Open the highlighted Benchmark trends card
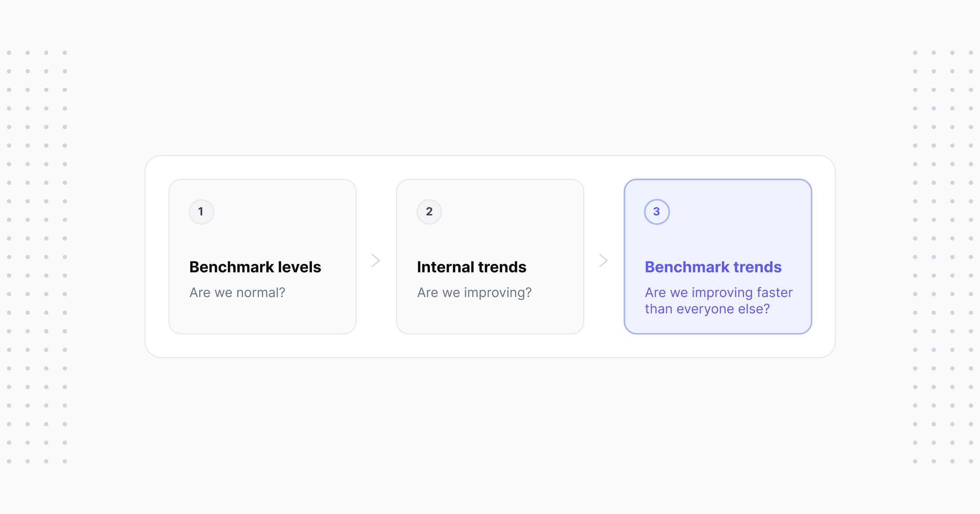Viewport: 980px width, 514px height. click(718, 257)
